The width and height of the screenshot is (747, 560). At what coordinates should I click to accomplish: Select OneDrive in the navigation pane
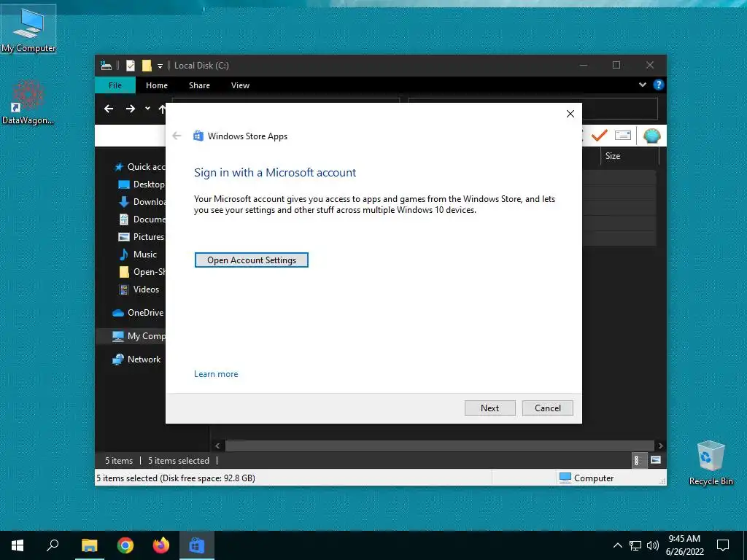coord(138,313)
